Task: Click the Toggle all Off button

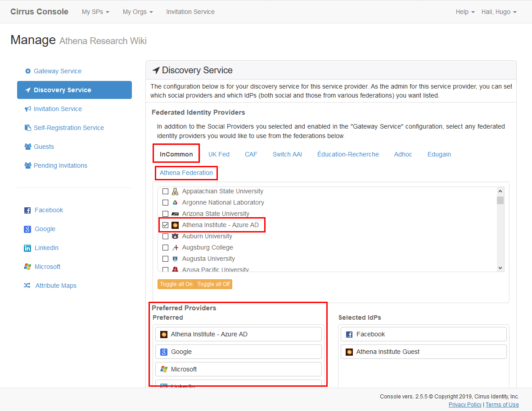Action: [213, 284]
